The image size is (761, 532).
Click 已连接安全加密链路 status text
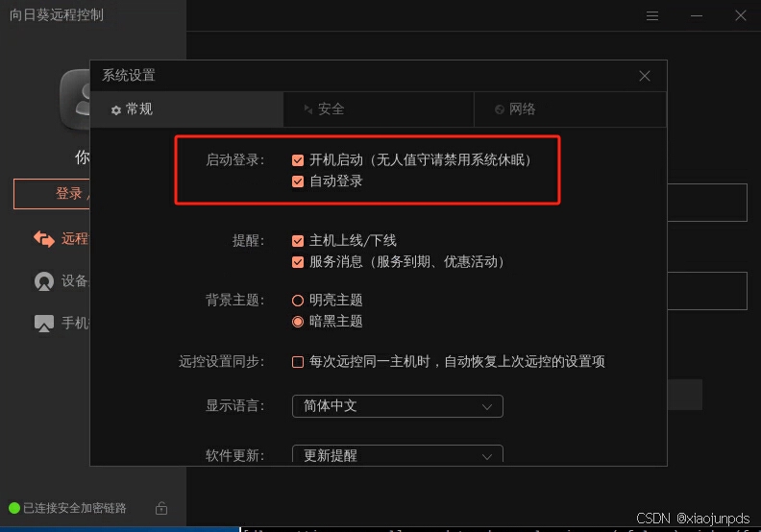click(x=75, y=508)
